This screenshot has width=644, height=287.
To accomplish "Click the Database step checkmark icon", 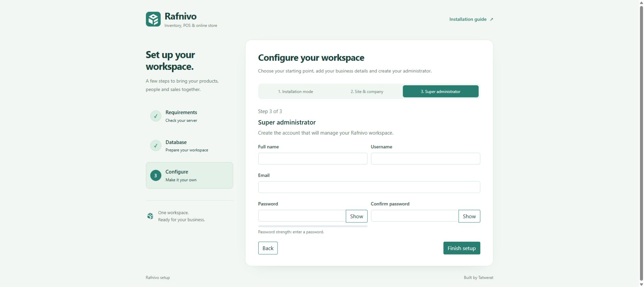I will 156,146.
